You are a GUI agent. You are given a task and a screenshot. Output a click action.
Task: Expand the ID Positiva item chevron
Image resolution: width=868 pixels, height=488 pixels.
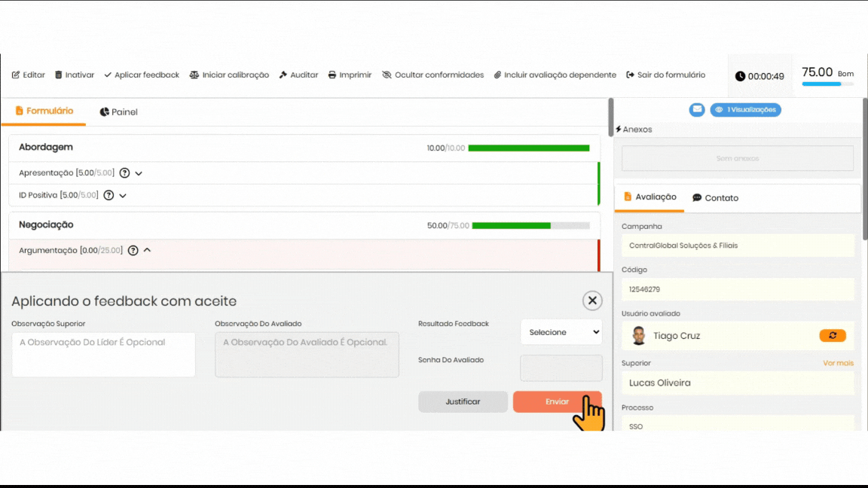(x=123, y=196)
